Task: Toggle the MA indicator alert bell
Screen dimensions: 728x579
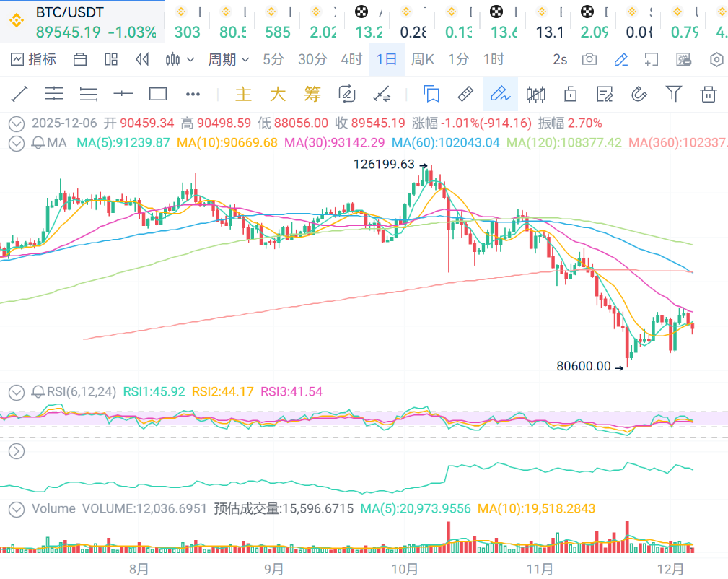Action: (x=38, y=143)
